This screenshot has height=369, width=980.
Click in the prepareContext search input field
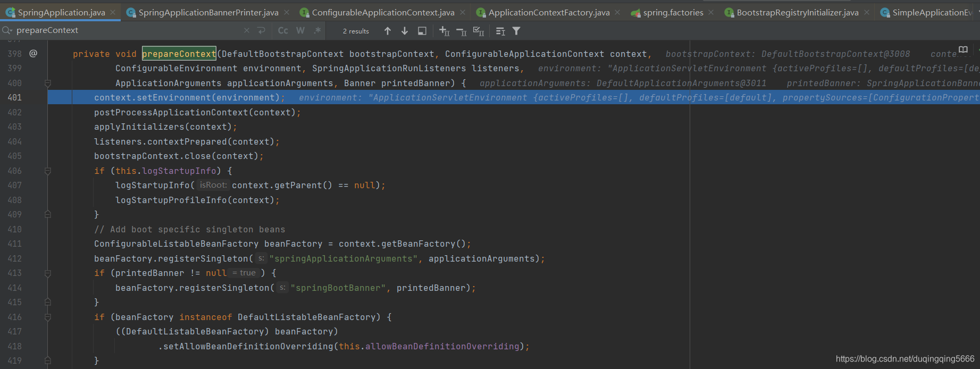point(128,30)
